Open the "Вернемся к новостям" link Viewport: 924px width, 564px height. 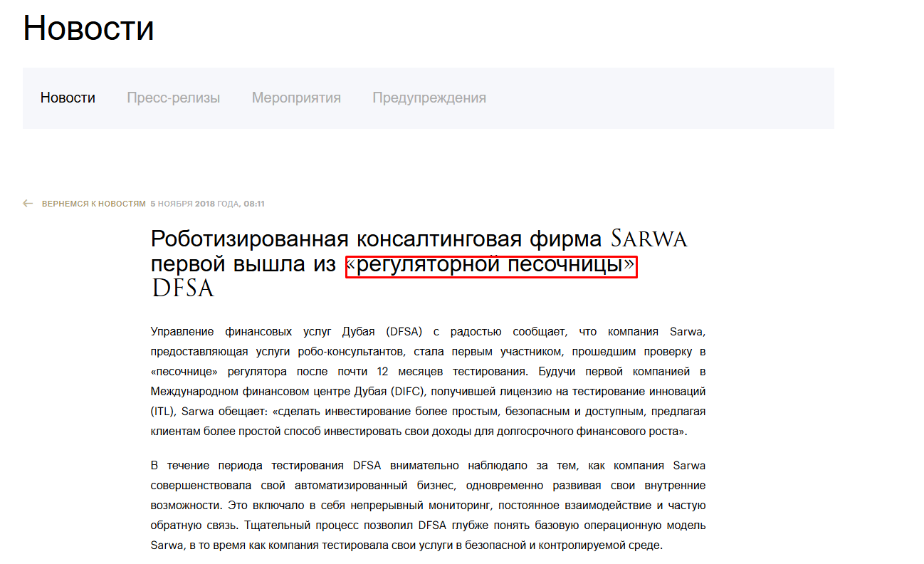pyautogui.click(x=93, y=204)
